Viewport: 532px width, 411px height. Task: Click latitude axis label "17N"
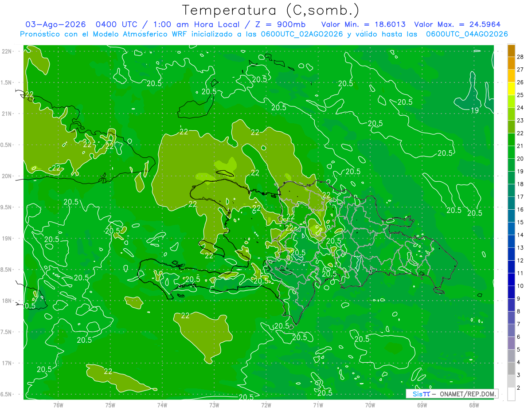(x=7, y=363)
